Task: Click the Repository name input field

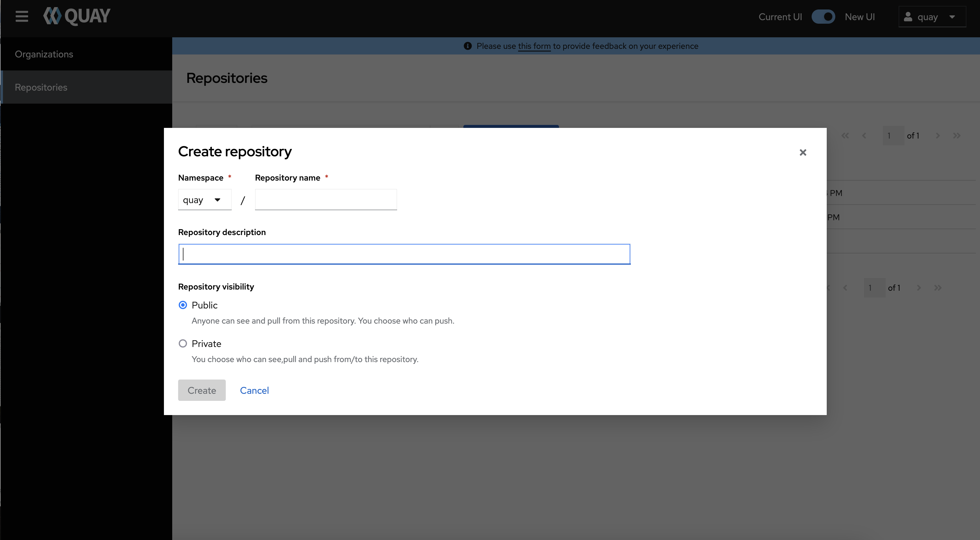Action: pos(326,200)
